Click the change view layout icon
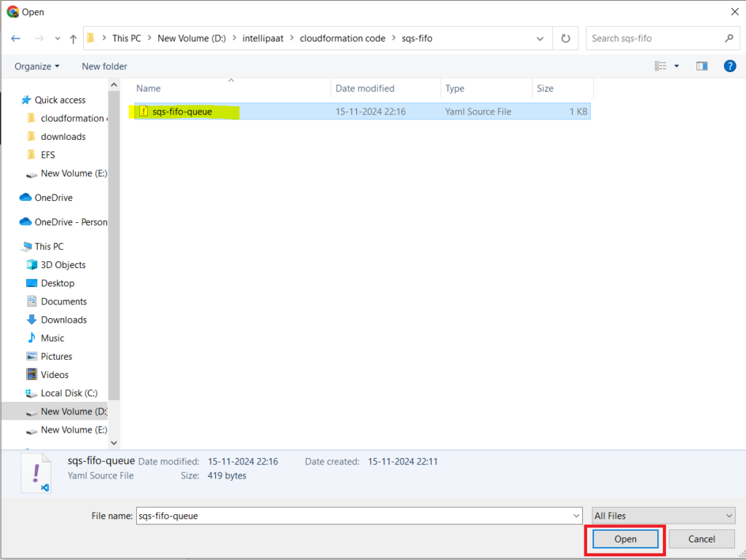The image size is (746, 560). pyautogui.click(x=661, y=66)
